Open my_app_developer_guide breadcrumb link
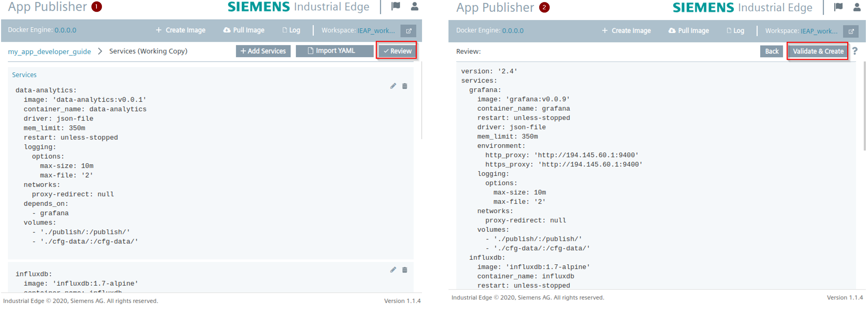The height and width of the screenshot is (310, 868). [x=49, y=51]
